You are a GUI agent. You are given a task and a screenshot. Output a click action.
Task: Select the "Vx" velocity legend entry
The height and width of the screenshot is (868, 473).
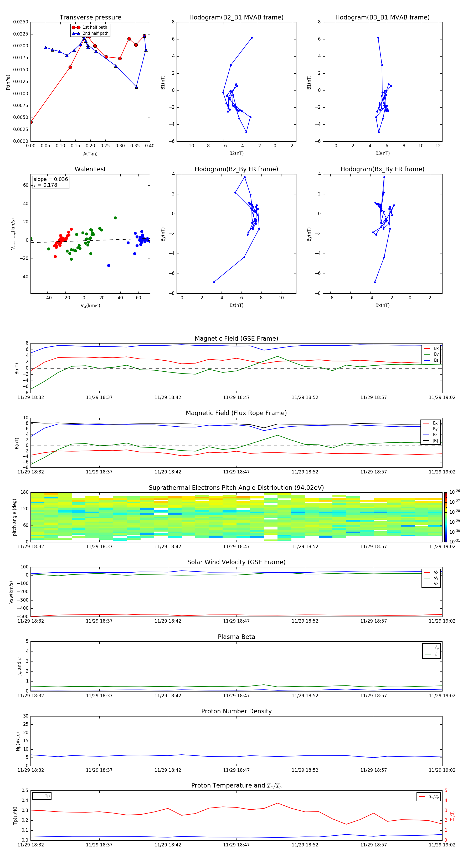click(431, 572)
